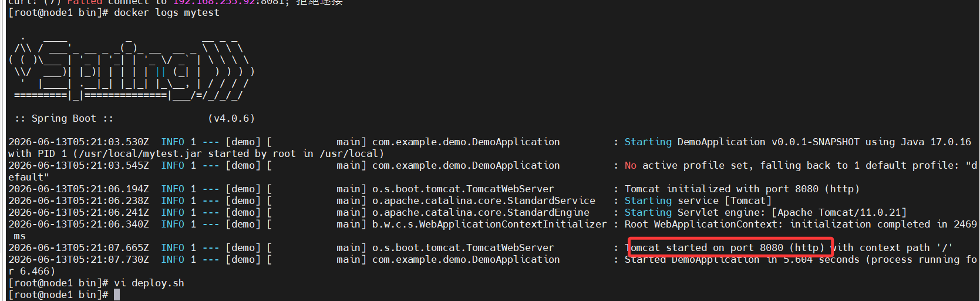Viewport: 980px width, 301px height.
Task: Click the first INFO log level label
Action: (173, 142)
